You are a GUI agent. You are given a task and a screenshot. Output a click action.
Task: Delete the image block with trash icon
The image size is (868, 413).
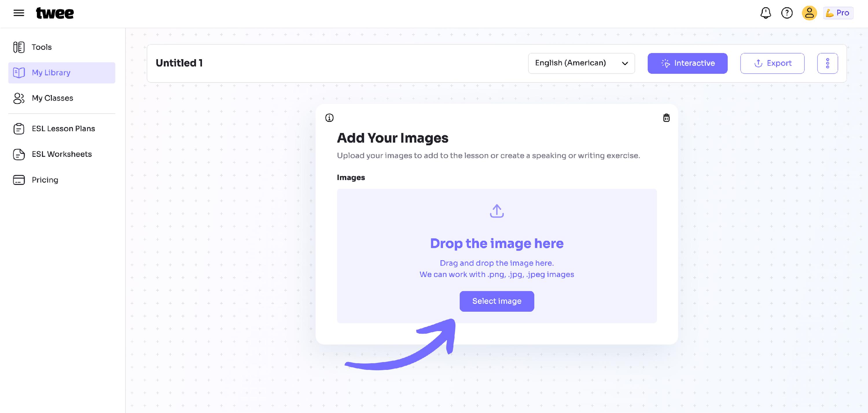(666, 118)
